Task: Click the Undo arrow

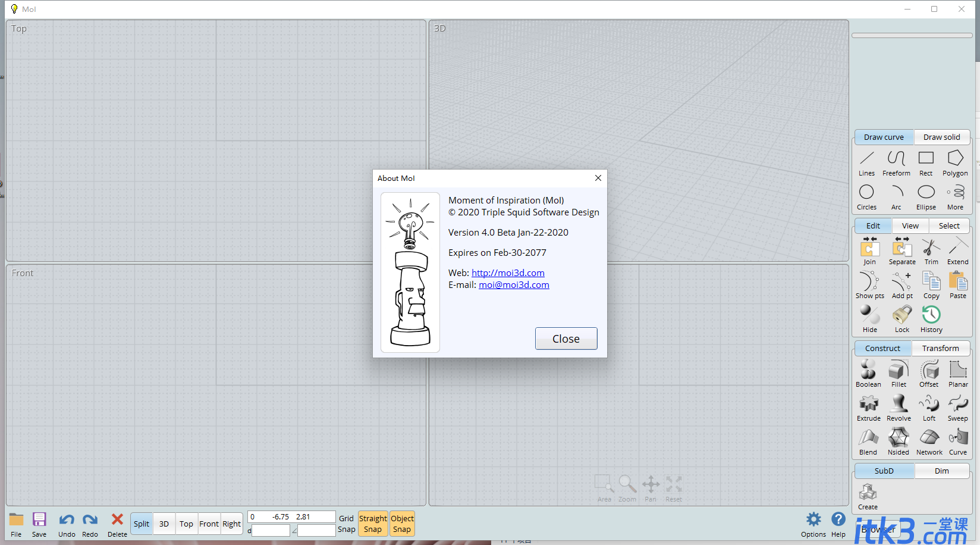Action: pos(67,524)
